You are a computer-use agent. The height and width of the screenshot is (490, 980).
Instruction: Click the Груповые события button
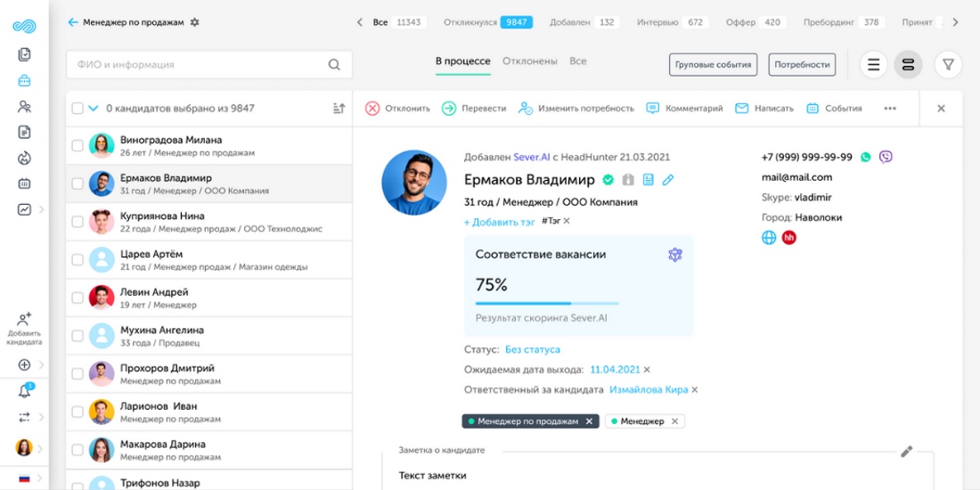point(714,64)
